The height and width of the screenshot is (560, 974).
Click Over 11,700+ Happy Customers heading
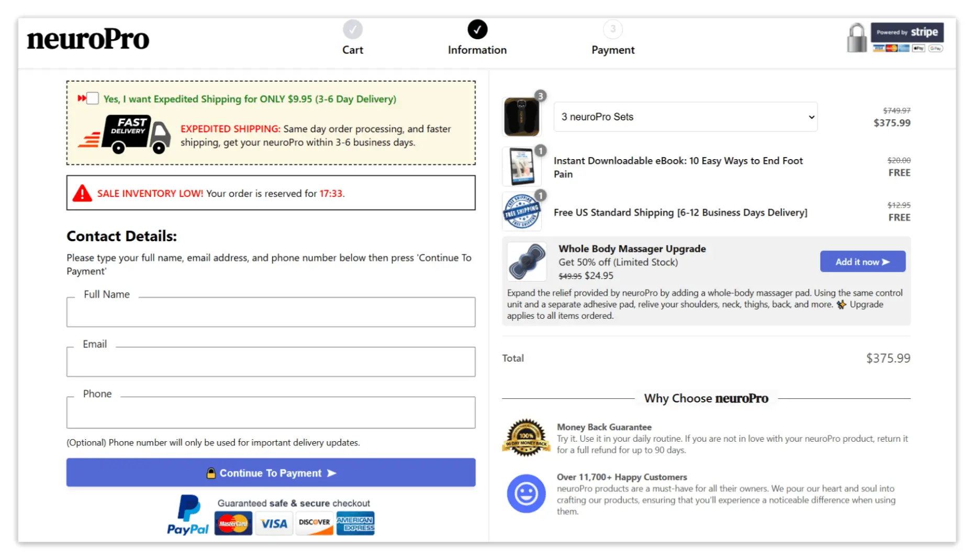[x=622, y=477]
